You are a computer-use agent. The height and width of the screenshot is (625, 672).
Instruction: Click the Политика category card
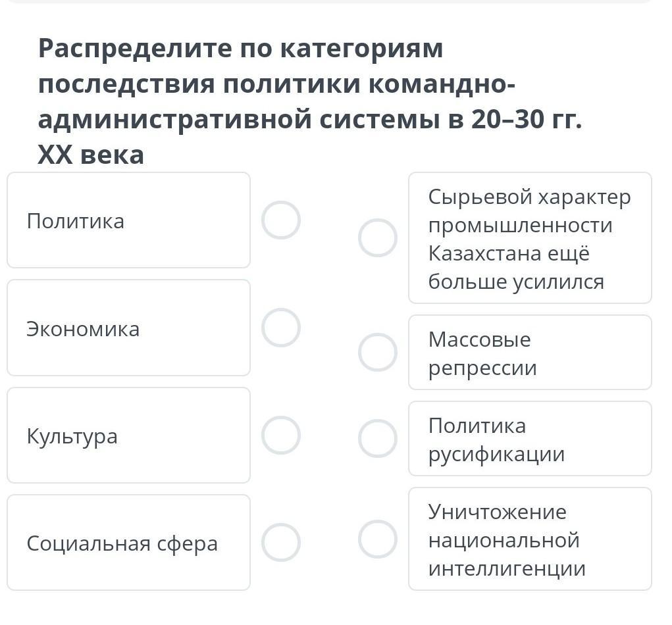[x=128, y=220]
